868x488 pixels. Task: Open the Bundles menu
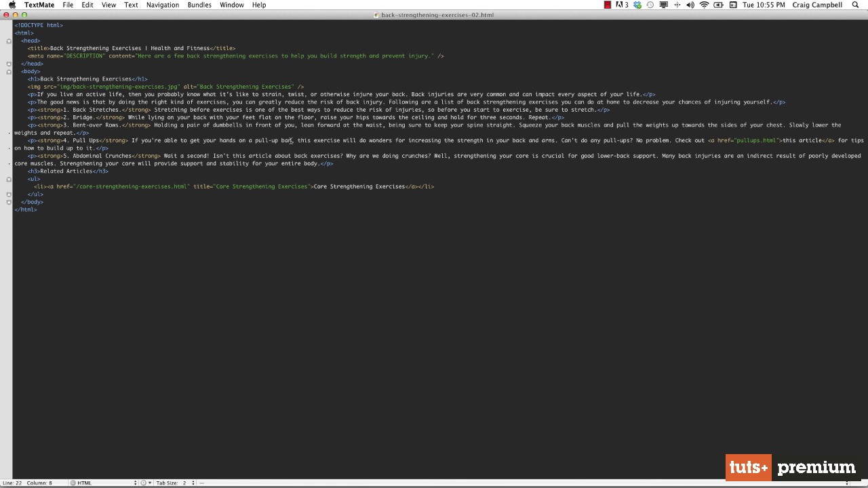pyautogui.click(x=199, y=5)
